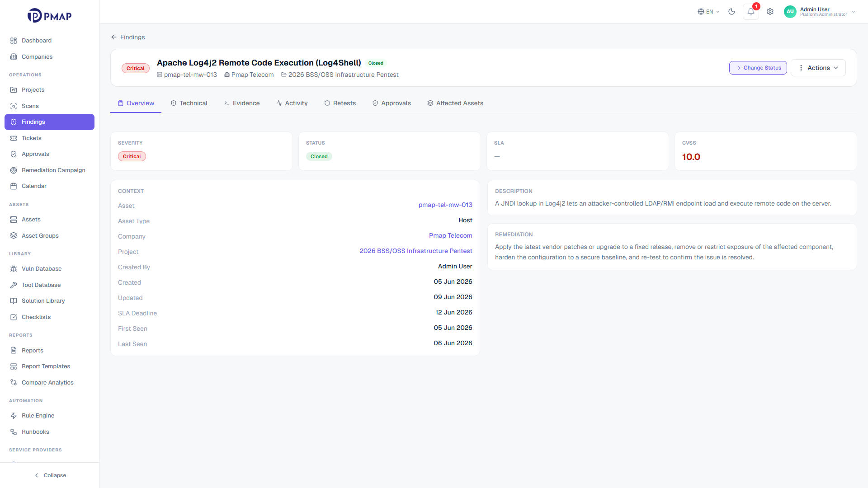Screen dimensions: 868x488
Task: Open the Approvals tab
Action: click(392, 103)
